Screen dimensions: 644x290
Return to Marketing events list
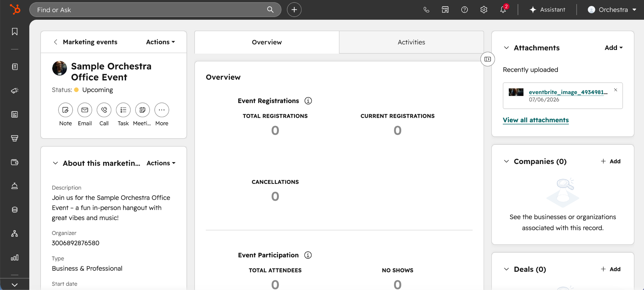coord(90,42)
